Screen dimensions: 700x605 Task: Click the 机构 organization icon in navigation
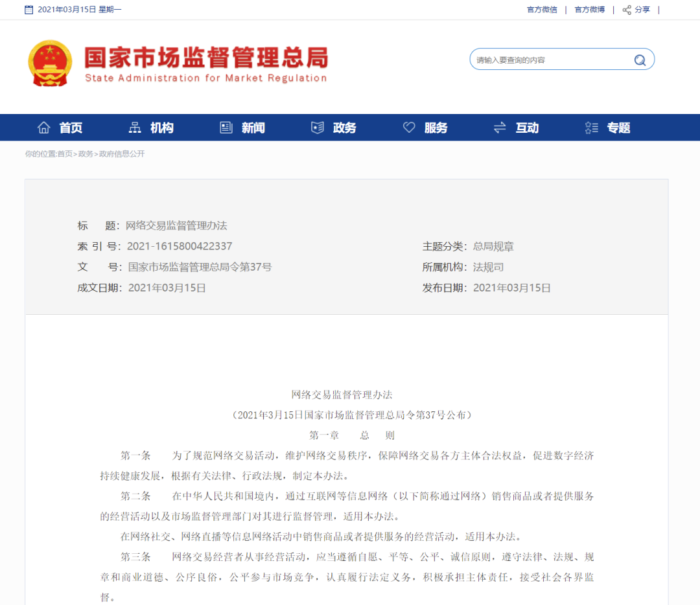tap(134, 128)
